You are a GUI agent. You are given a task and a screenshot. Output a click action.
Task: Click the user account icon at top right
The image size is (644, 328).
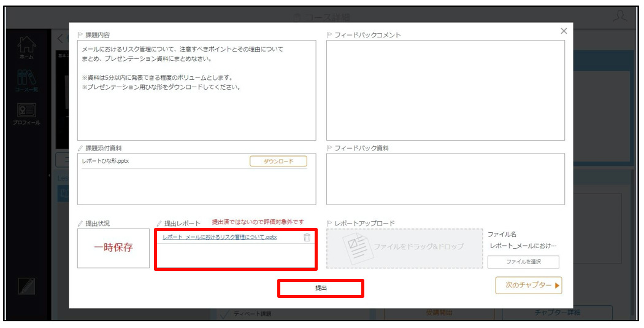pos(619,17)
